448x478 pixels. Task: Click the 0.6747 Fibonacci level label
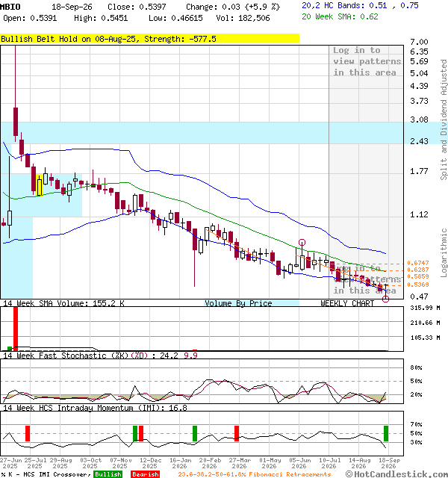click(x=418, y=263)
